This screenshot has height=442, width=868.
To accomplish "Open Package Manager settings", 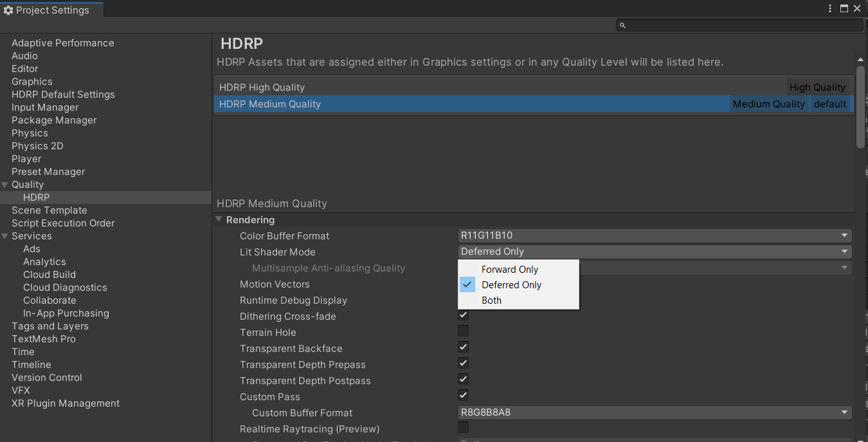I will 54,120.
